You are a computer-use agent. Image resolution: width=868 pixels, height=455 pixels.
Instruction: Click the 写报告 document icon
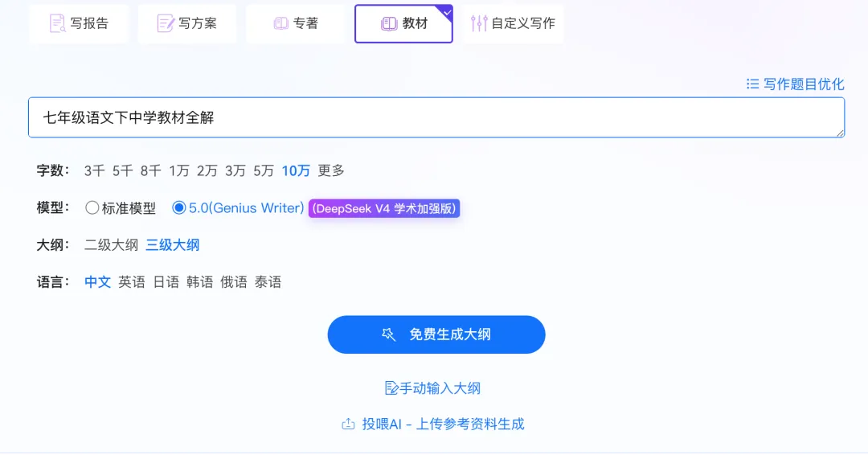[x=58, y=23]
